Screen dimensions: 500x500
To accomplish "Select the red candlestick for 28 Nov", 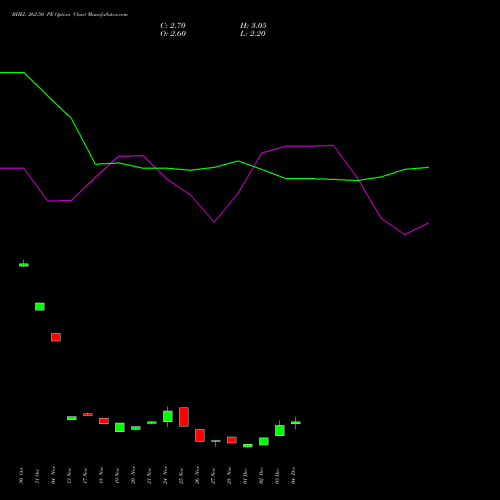I will point(232,440).
